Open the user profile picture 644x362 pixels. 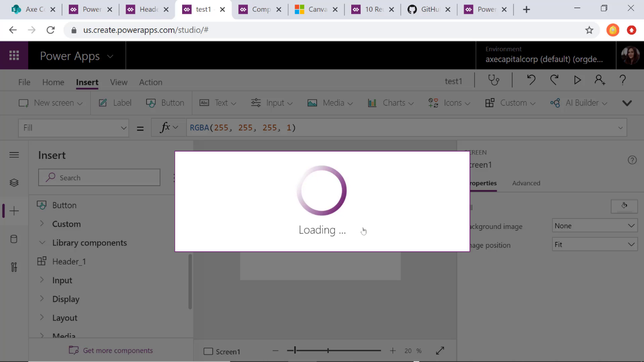[631, 56]
